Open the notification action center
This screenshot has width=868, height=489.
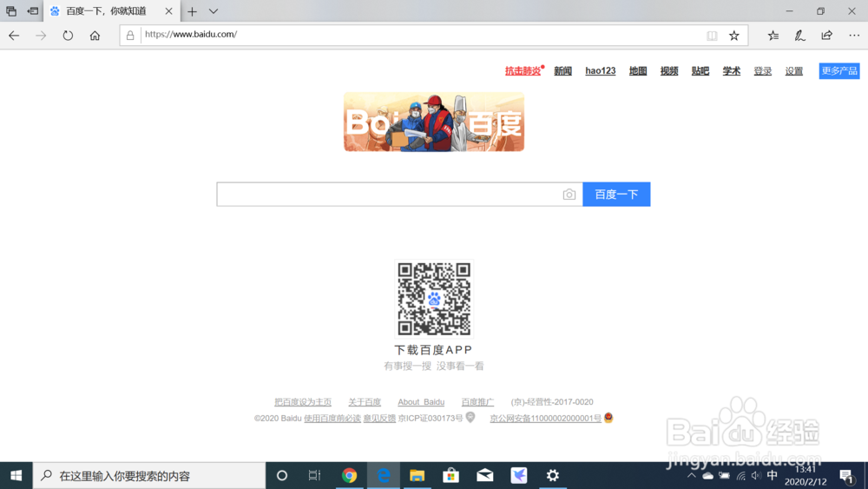pos(846,476)
